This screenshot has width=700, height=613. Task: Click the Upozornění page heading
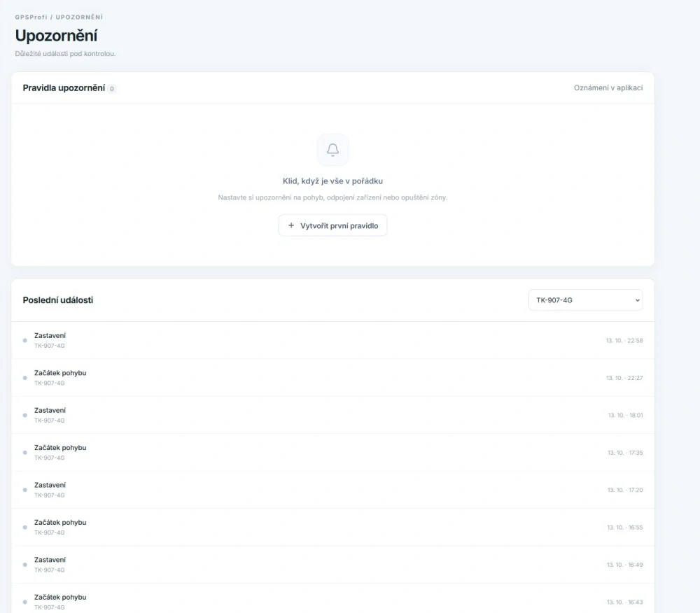coord(56,36)
